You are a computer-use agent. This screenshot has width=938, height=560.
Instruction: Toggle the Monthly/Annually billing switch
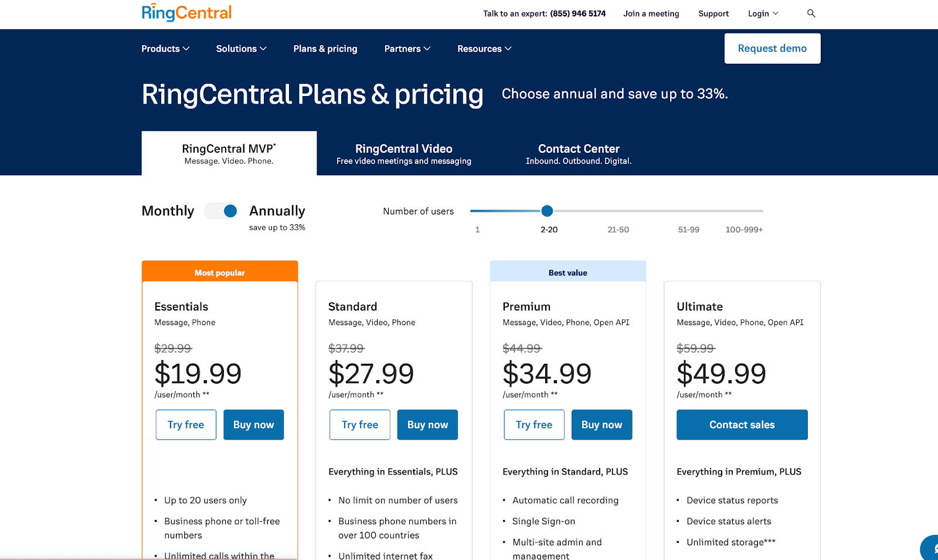[222, 211]
